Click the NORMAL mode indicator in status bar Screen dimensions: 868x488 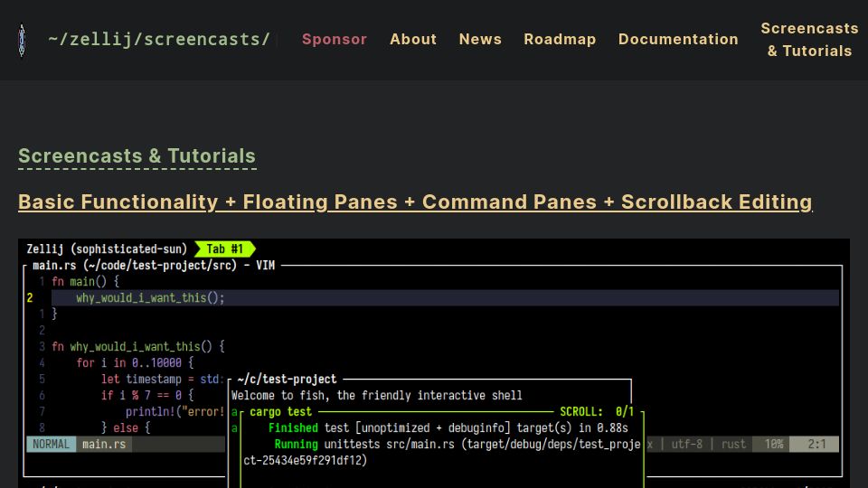click(x=51, y=445)
